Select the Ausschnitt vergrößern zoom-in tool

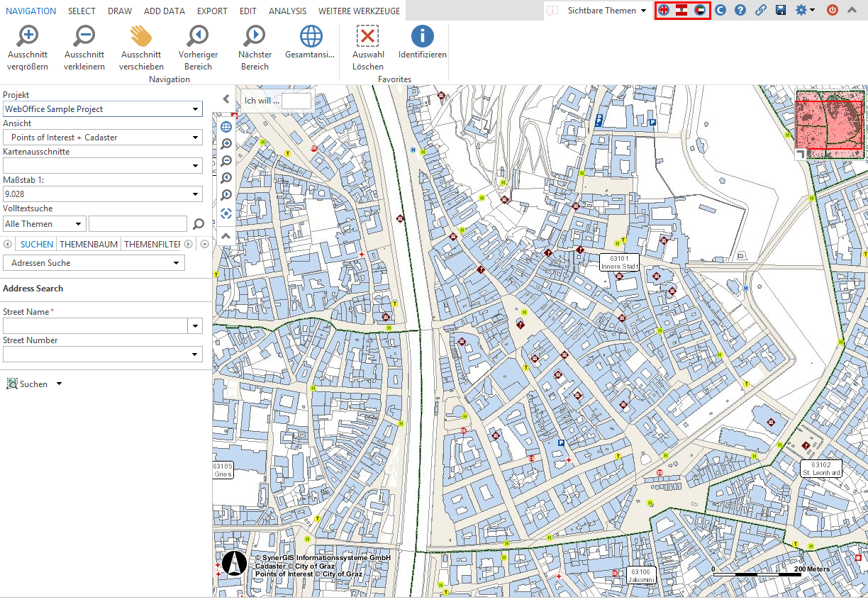(x=28, y=43)
